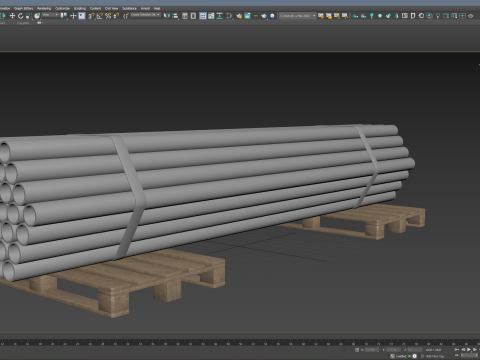Select the Select and Rotate tool
This screenshot has height=360, width=480.
tap(20, 16)
